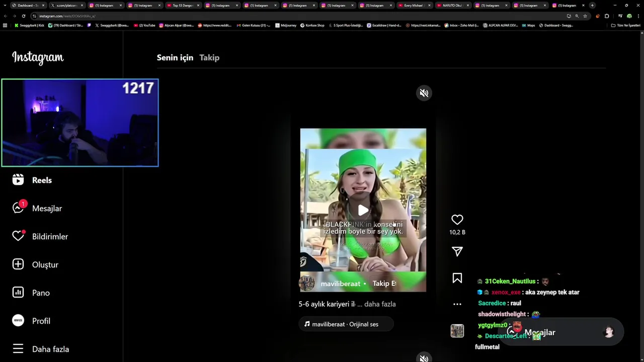Open a new browser tab
644x362 pixels.
pos(592,6)
